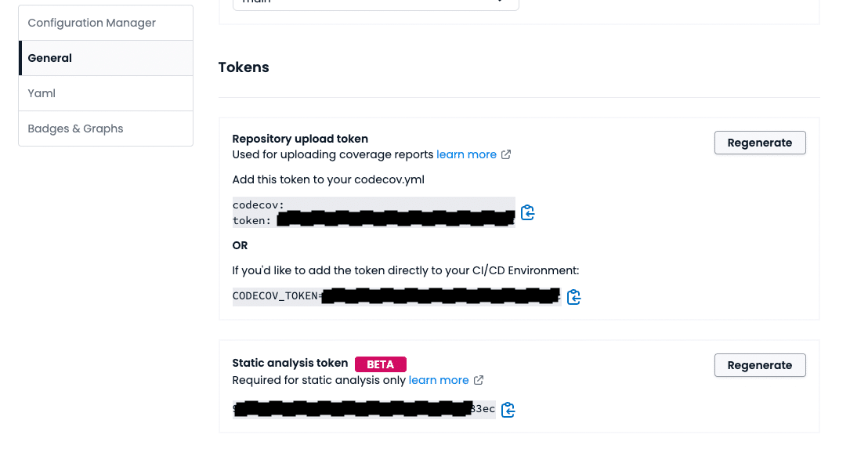Click the Repository upload token heading
Screen dimensions: 868x449
300,139
